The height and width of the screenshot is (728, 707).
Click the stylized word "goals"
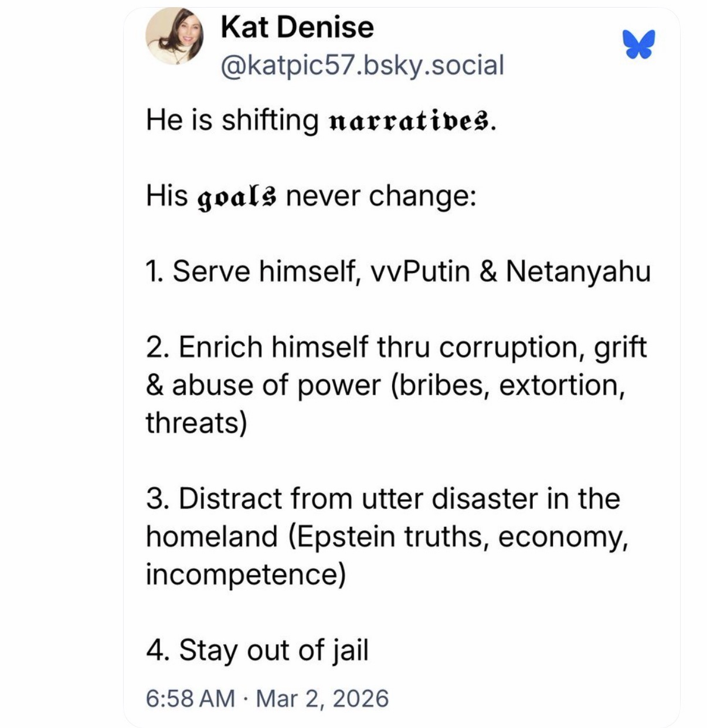pos(237,196)
